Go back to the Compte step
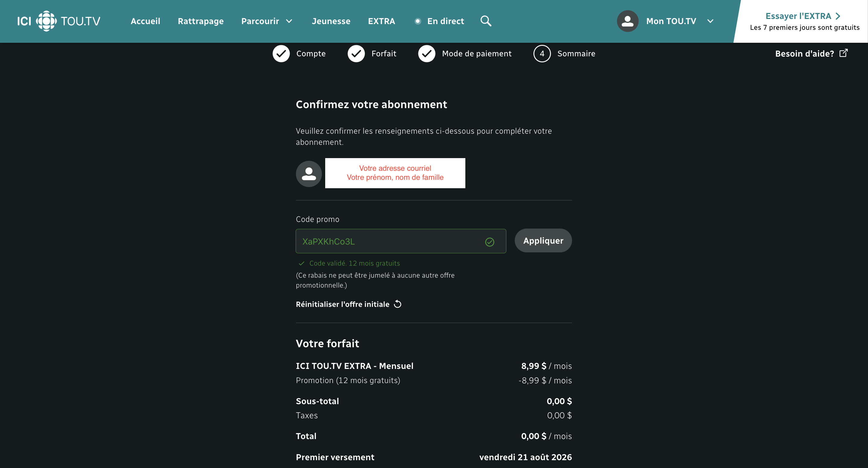 coord(311,54)
